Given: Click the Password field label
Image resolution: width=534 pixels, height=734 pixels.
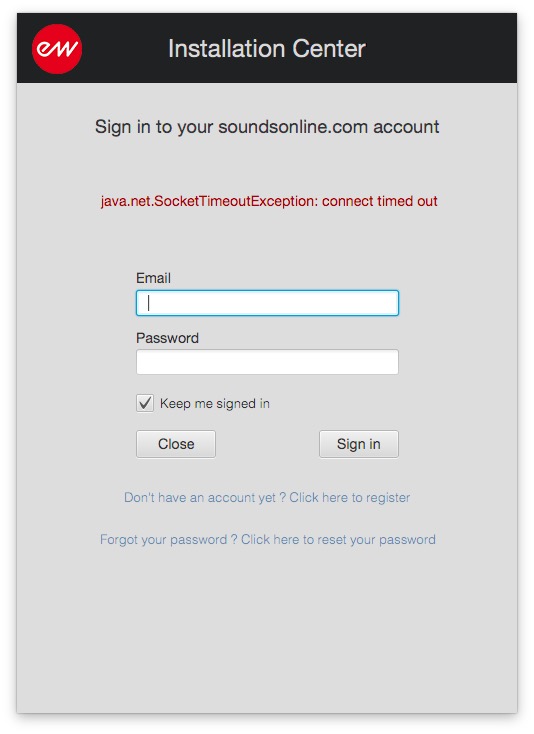Looking at the screenshot, I should click(x=167, y=338).
